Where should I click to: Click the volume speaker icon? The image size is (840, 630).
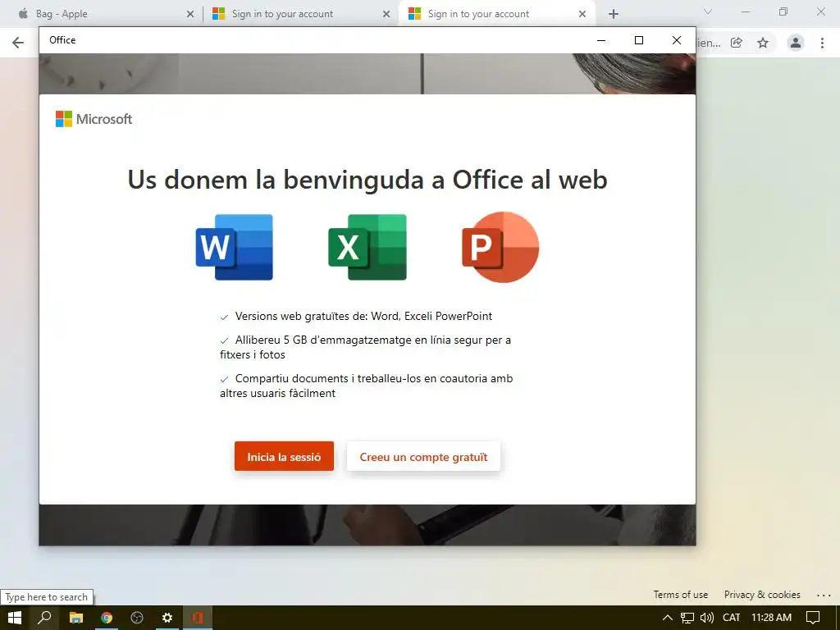tap(707, 618)
